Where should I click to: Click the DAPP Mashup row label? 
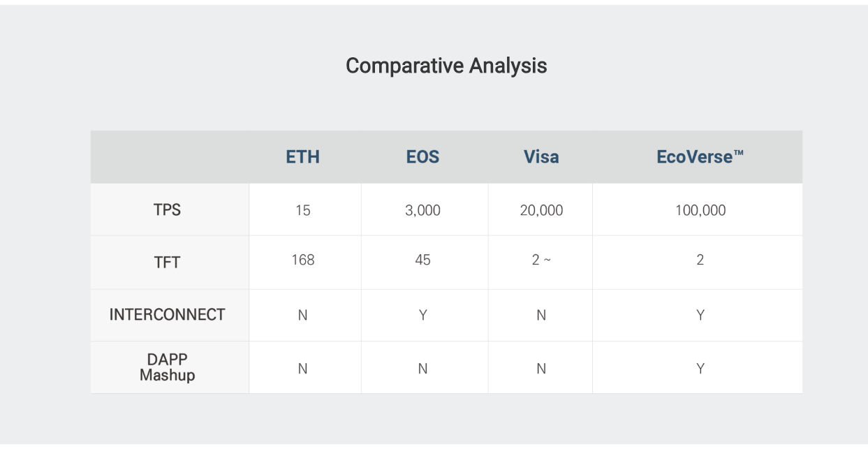tap(167, 367)
